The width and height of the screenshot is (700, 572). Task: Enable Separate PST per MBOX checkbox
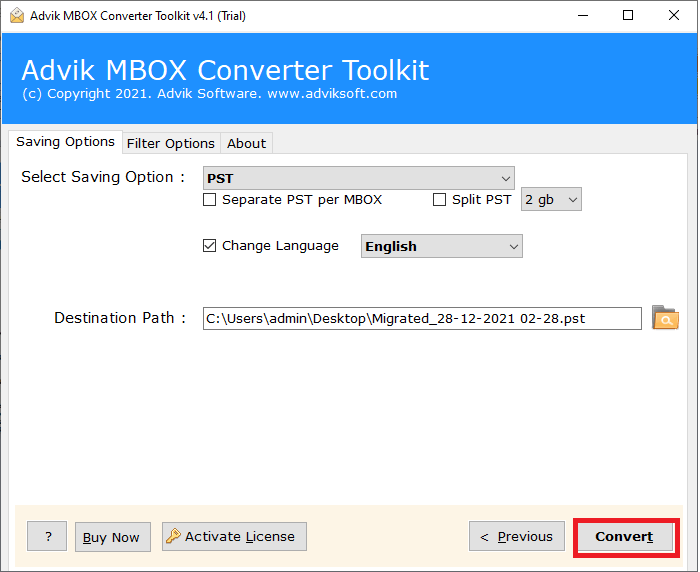(x=209, y=200)
